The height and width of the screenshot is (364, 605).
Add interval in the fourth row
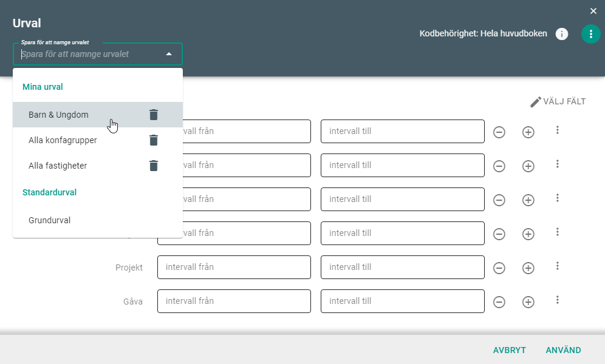pos(528,234)
